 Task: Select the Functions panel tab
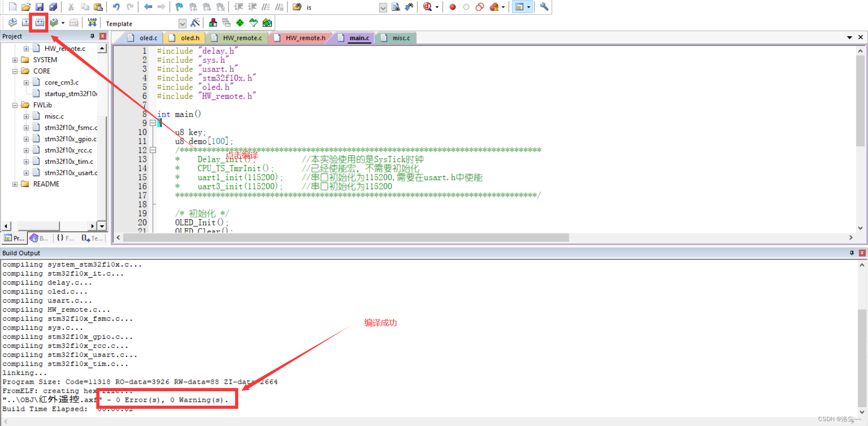[66, 238]
